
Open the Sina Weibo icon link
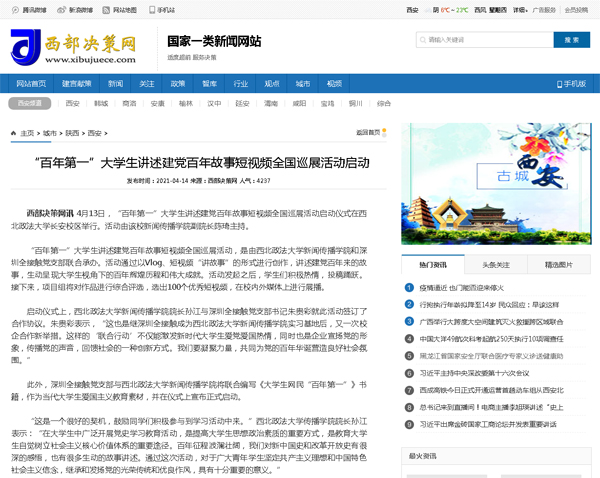(x=69, y=9)
